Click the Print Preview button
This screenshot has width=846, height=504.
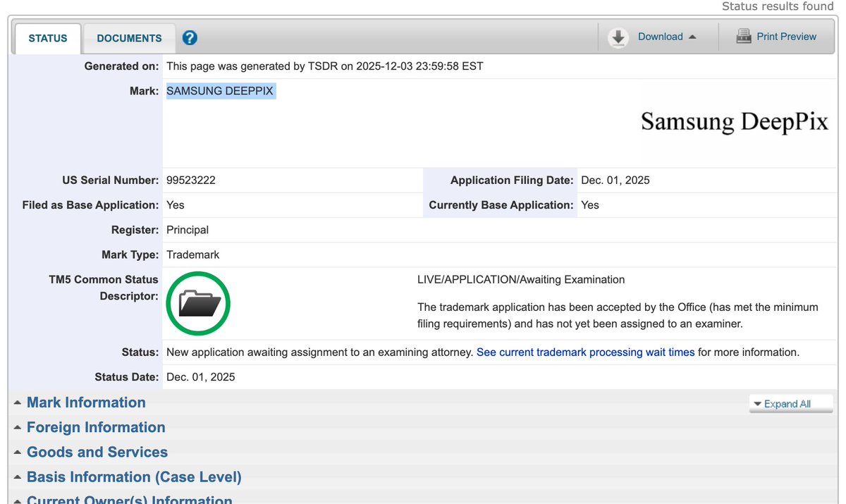(x=785, y=36)
